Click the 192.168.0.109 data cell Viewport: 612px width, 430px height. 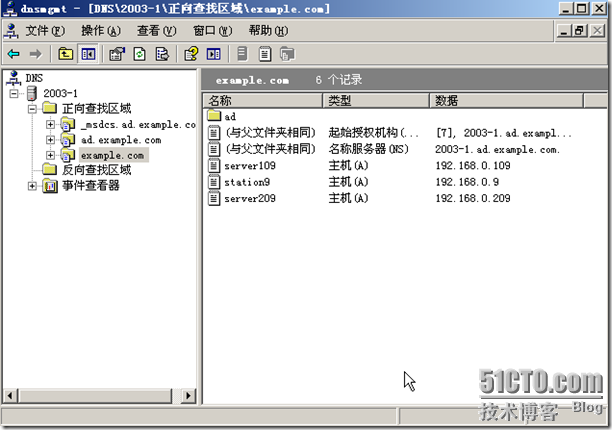point(473,166)
